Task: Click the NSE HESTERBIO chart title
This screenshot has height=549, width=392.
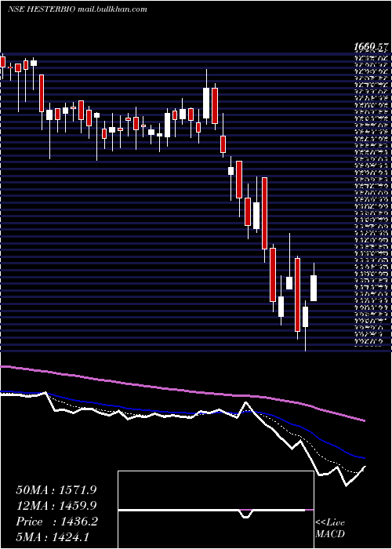Action: click(x=42, y=9)
